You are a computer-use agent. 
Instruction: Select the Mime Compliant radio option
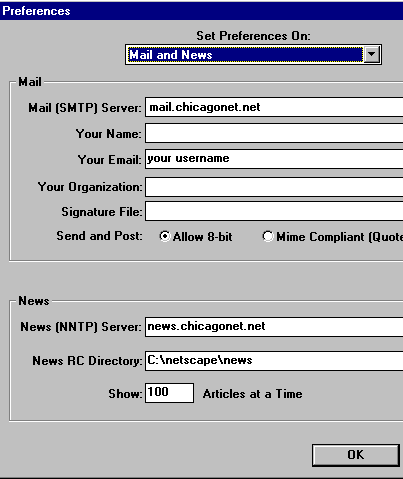[x=268, y=236]
